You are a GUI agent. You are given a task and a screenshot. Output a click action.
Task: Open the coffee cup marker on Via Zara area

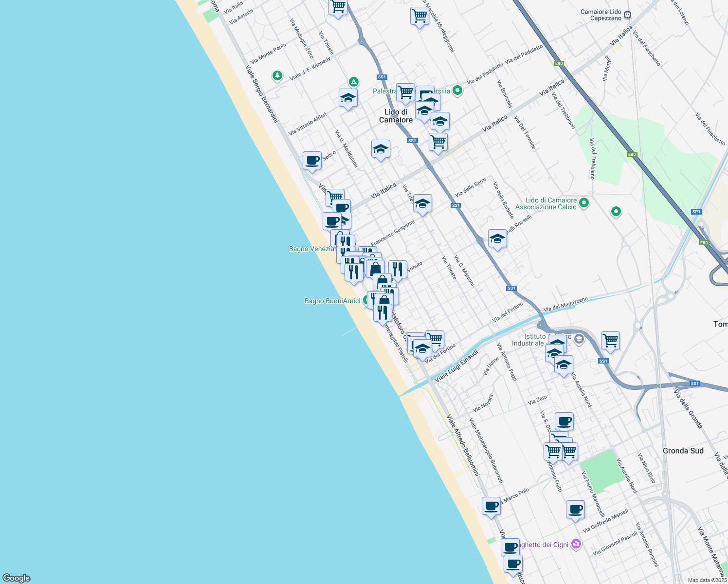[x=564, y=421]
